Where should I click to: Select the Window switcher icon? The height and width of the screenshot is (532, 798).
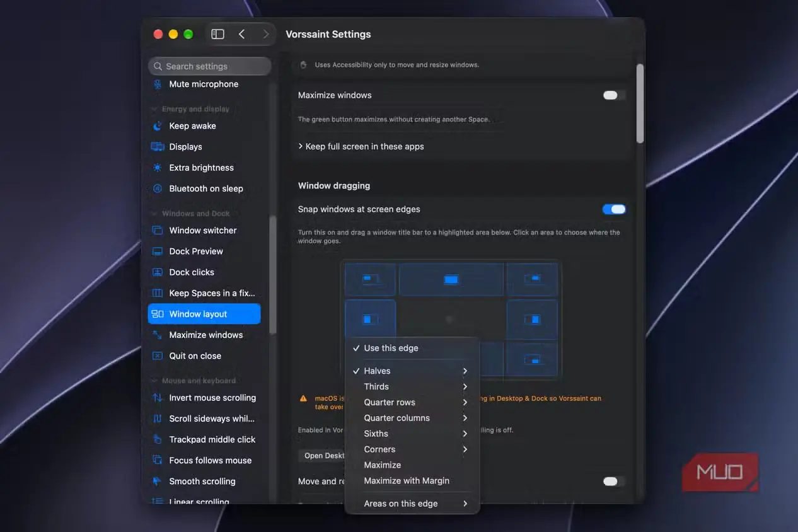[158, 231]
